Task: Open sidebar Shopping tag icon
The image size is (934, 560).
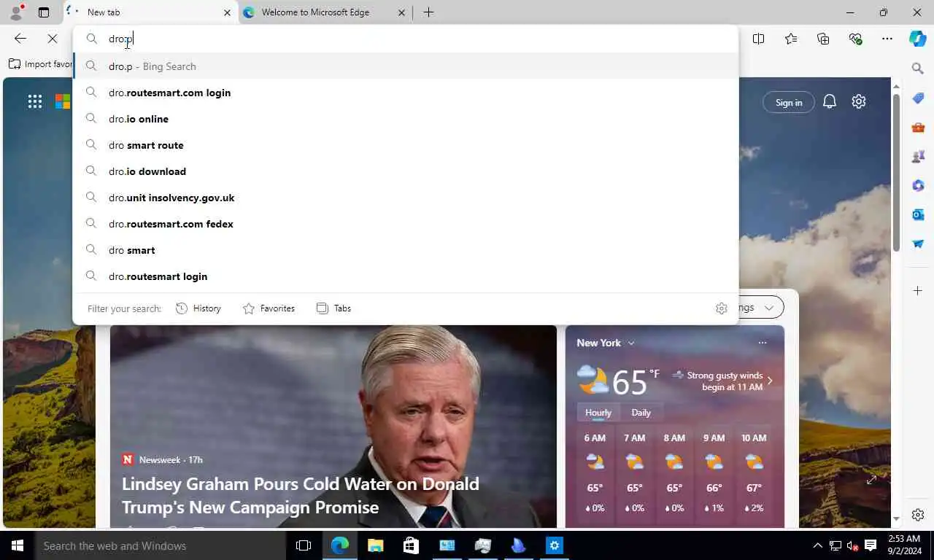Action: 918,98
